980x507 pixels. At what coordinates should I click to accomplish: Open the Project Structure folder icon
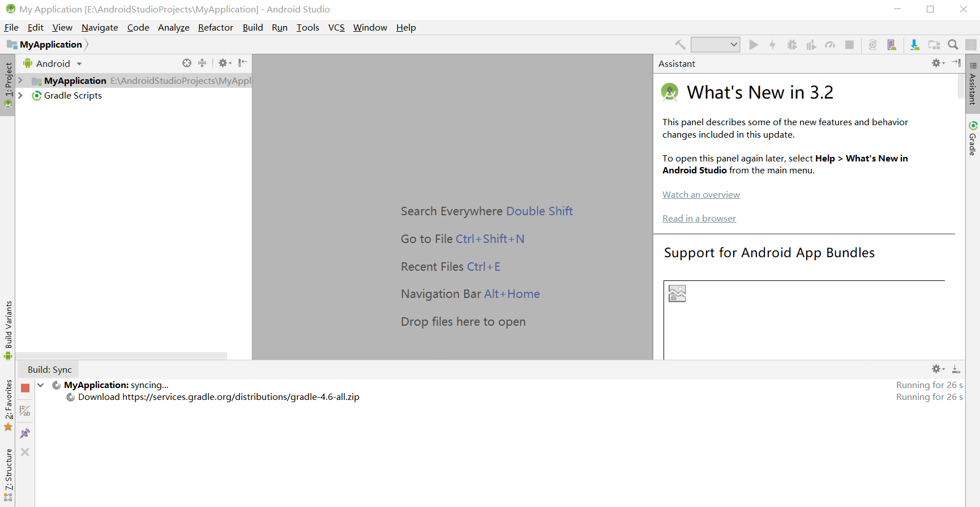point(934,45)
